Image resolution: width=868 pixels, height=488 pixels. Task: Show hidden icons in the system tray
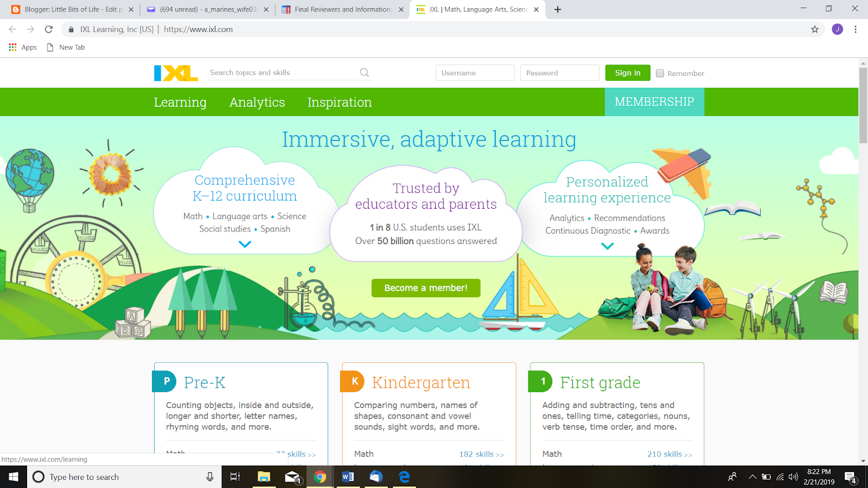tap(754, 477)
